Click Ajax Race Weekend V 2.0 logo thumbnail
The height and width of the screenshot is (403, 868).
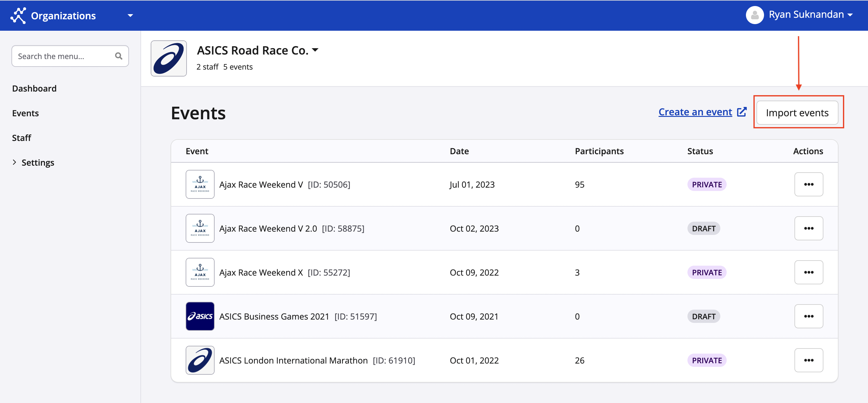(x=200, y=228)
